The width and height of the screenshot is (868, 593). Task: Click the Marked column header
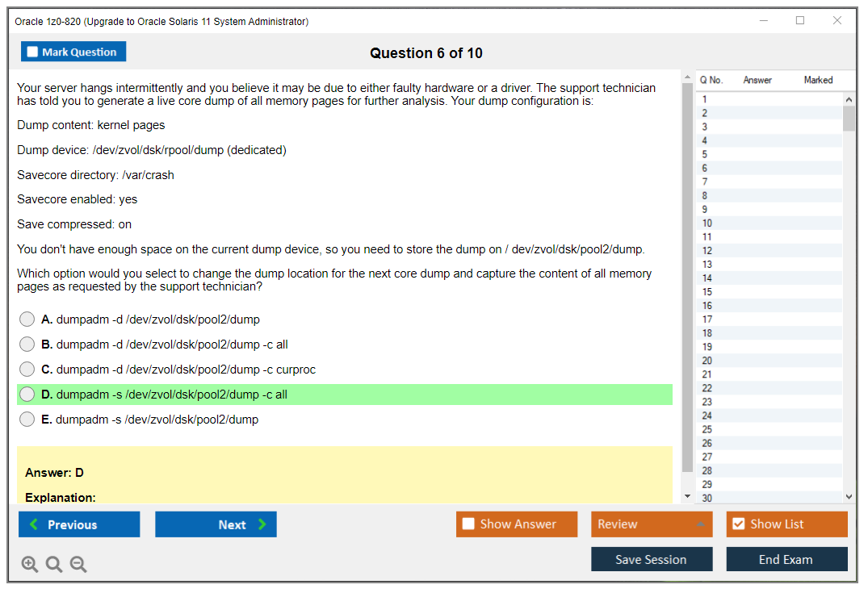pyautogui.click(x=818, y=80)
